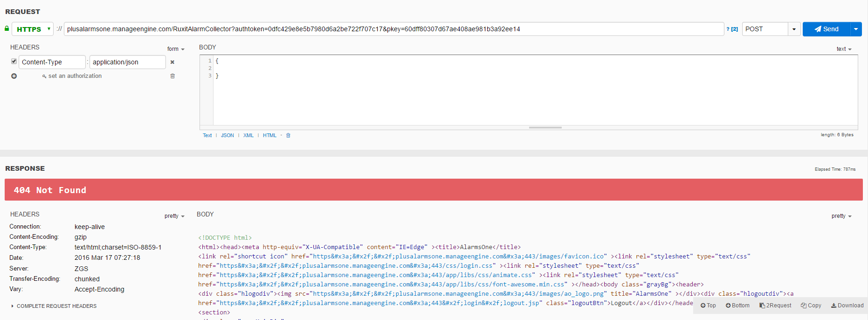Viewport: 868px width, 320px height.
Task: Click the body editor resize handle
Action: (x=545, y=127)
